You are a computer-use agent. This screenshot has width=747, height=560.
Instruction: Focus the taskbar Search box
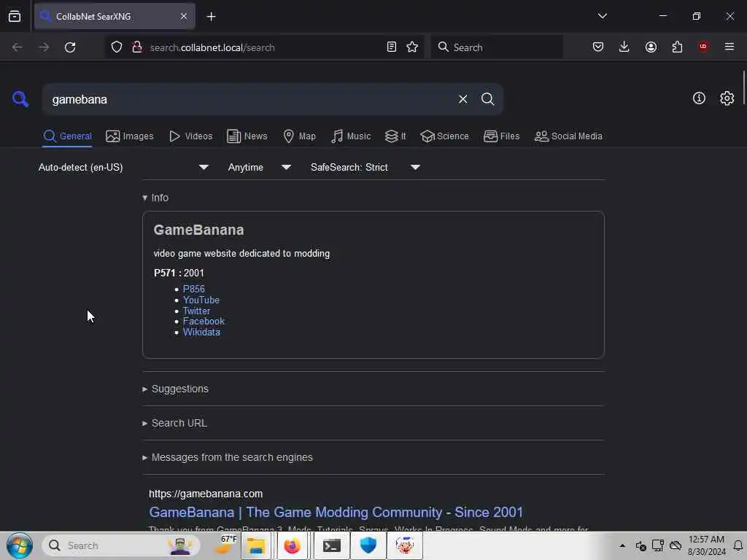click(122, 545)
